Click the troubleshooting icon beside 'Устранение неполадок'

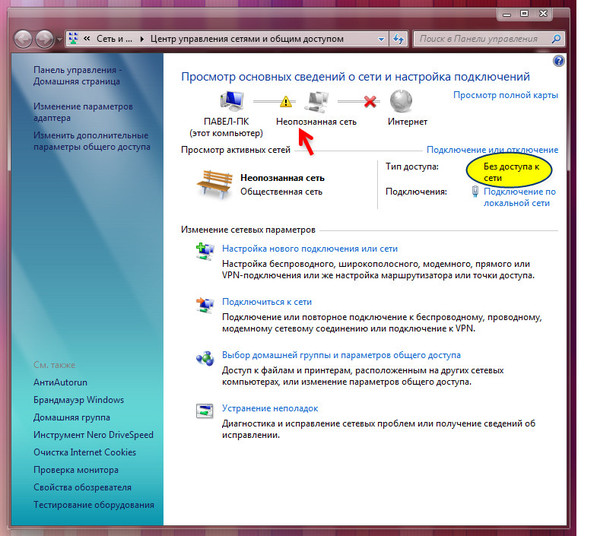(x=204, y=411)
